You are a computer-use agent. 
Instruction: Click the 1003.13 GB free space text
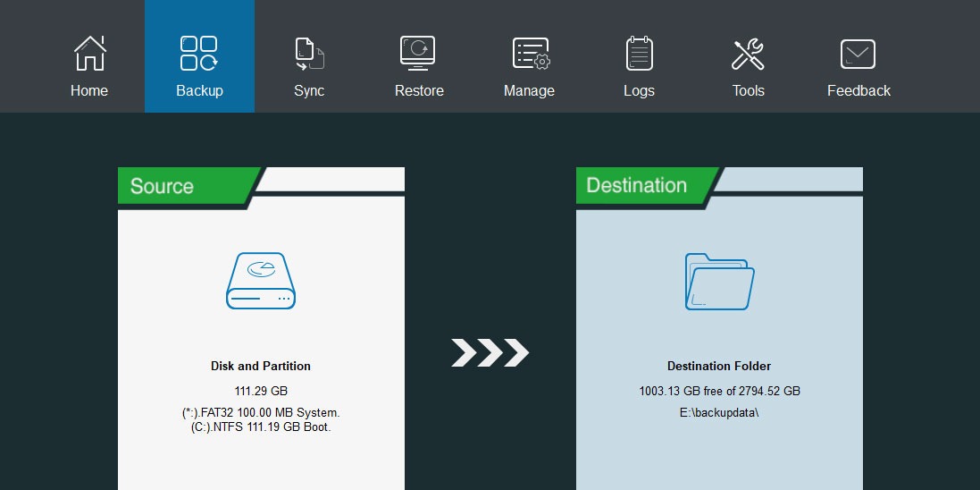click(x=719, y=391)
